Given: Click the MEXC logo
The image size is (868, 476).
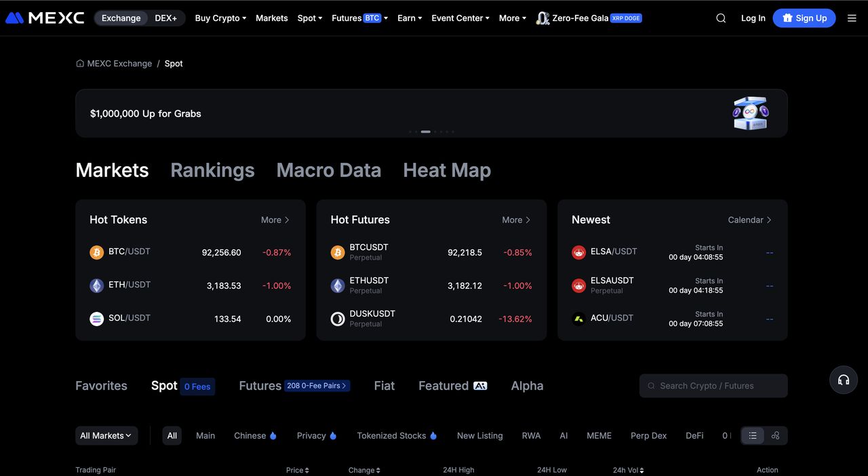Looking at the screenshot, I should click(45, 18).
